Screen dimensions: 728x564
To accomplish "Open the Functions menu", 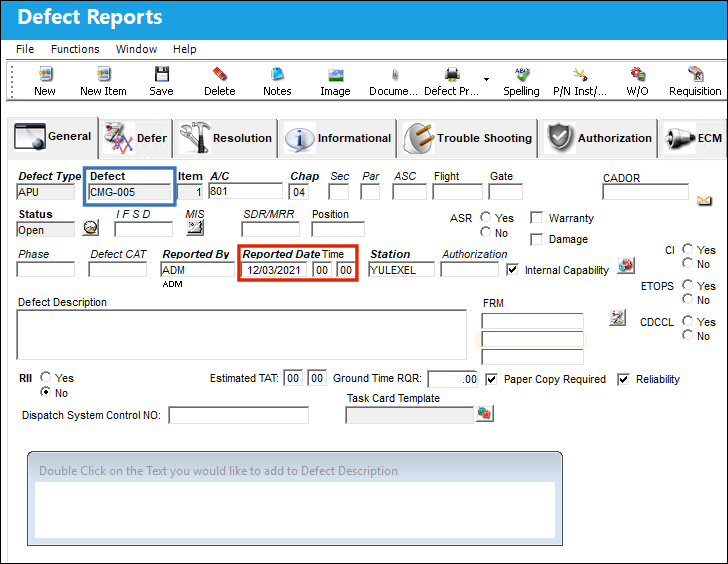I will [x=75, y=49].
